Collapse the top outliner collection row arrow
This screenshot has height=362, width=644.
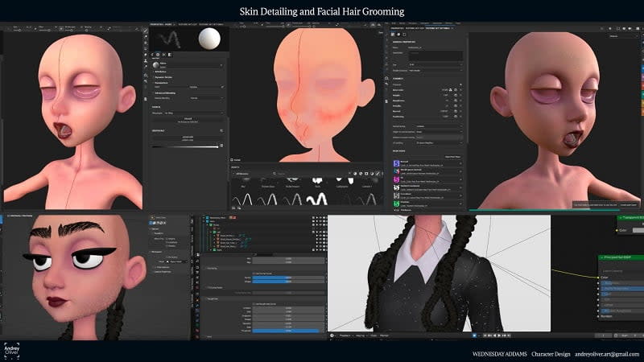click(x=204, y=218)
